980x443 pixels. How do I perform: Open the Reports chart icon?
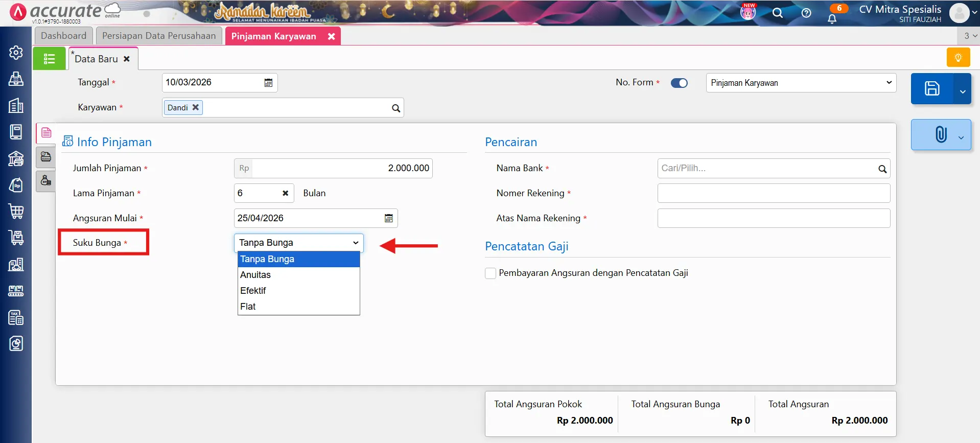[16, 344]
